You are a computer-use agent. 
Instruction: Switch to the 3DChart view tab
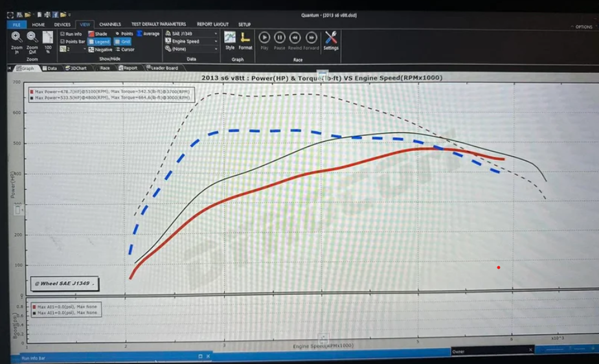pyautogui.click(x=76, y=67)
